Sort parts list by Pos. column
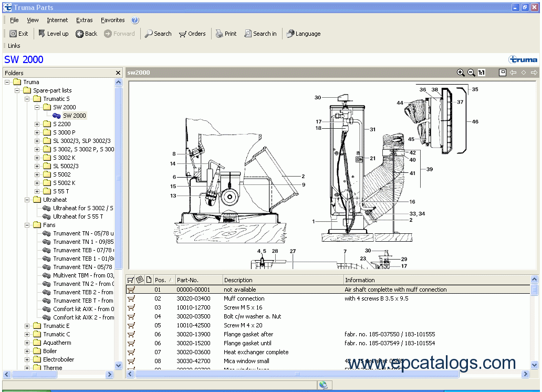The image size is (542, 392). (x=164, y=280)
